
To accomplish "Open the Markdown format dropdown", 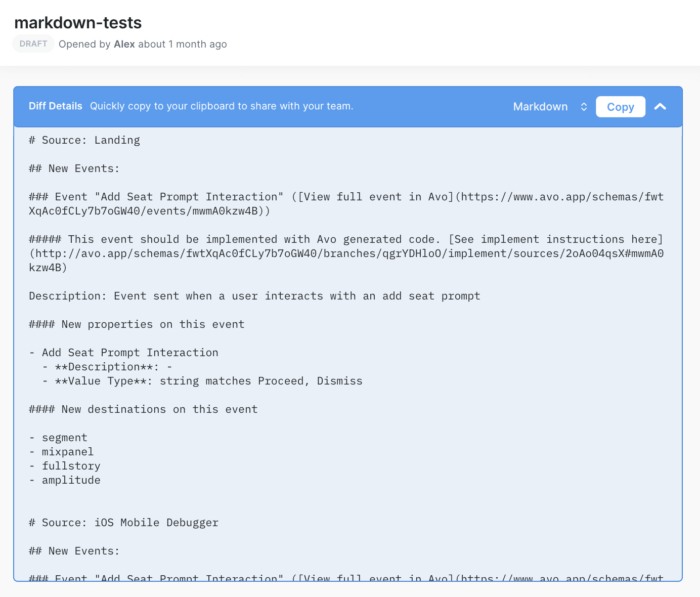I will [540, 107].
